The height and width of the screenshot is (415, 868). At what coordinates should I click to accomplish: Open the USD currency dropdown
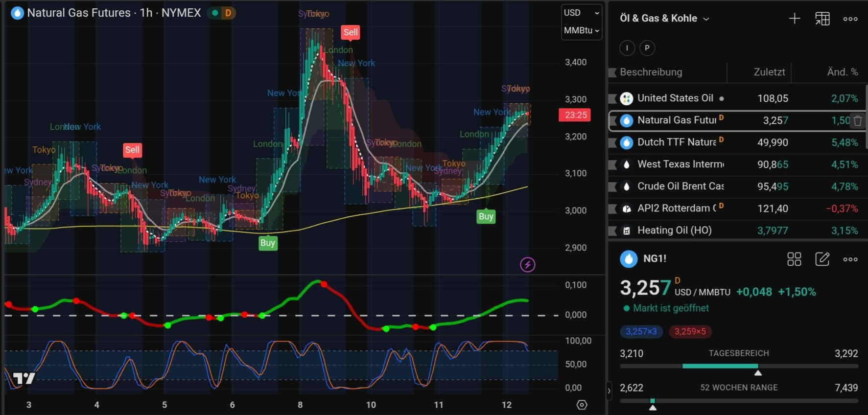(x=581, y=13)
